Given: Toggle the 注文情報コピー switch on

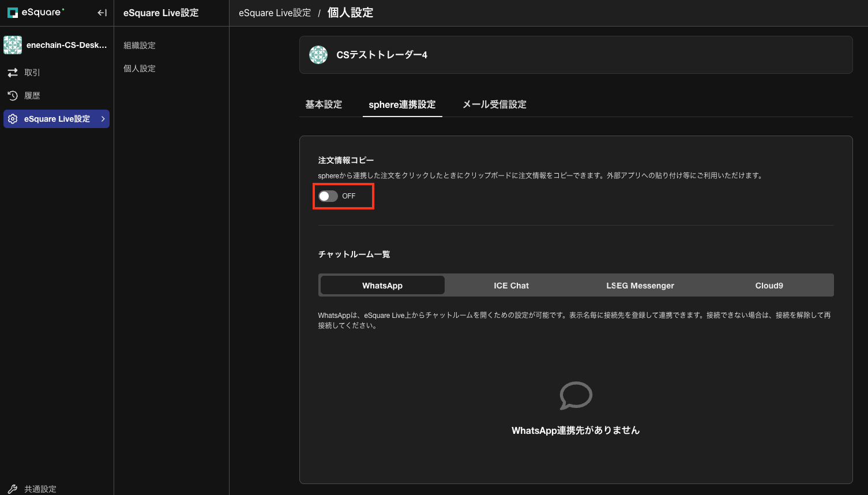Looking at the screenshot, I should coord(328,196).
